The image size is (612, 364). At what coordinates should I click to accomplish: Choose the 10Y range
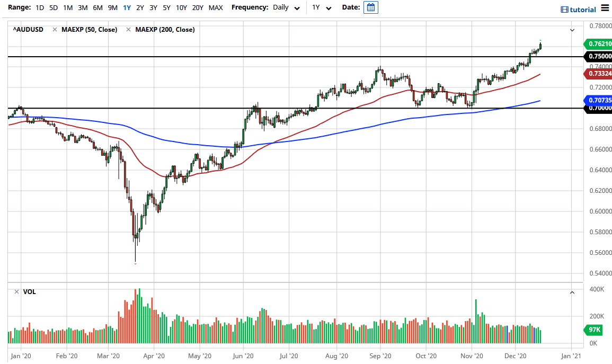click(x=181, y=7)
